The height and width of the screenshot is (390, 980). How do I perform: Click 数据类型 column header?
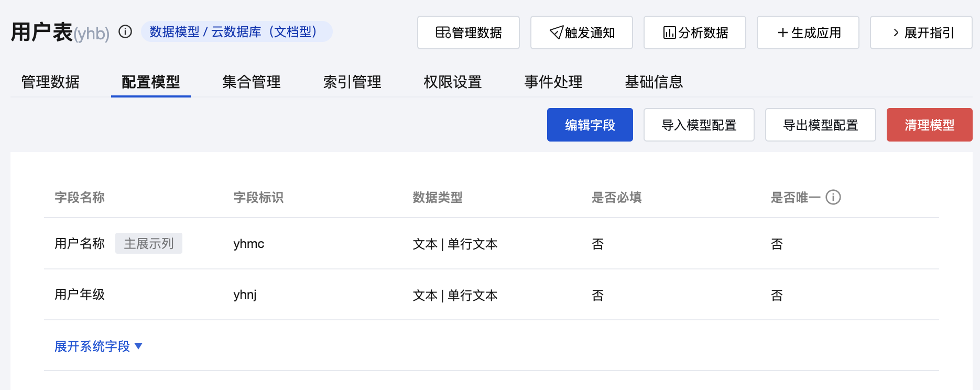pos(438,197)
